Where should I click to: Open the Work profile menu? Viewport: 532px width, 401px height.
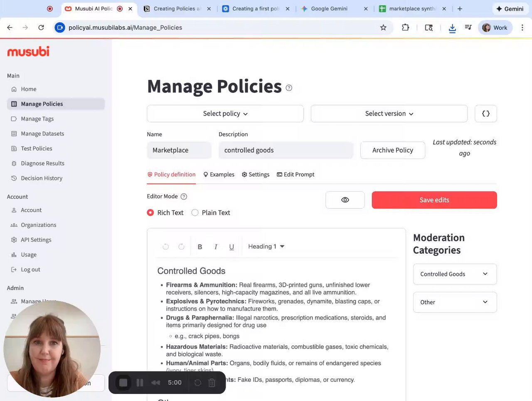(x=495, y=27)
